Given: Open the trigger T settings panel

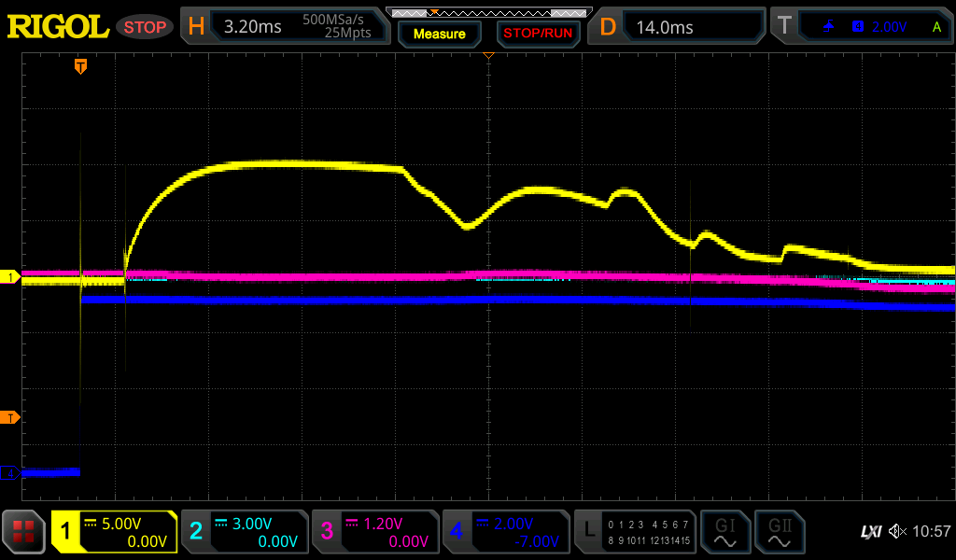Looking at the screenshot, I should point(860,27).
